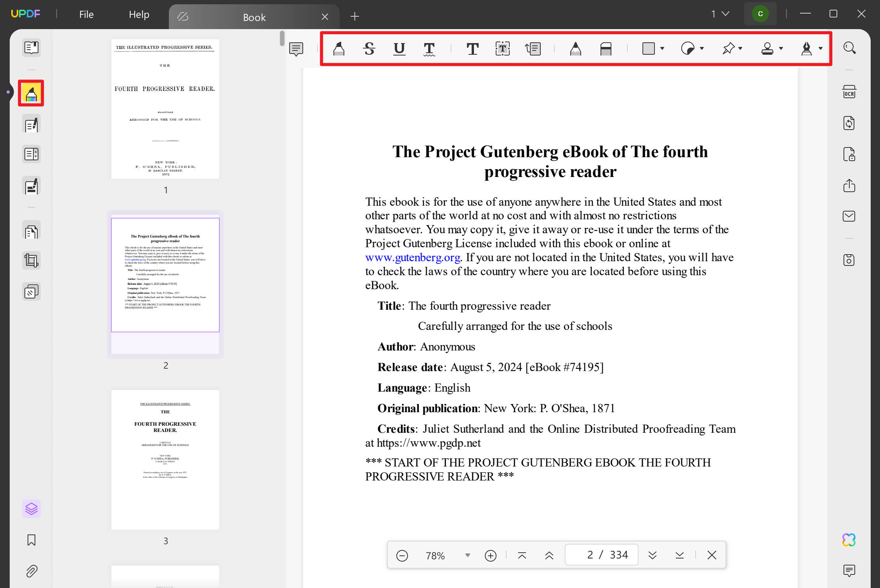The image size is (880, 588).
Task: Select the Sticker tool
Action: point(688,49)
